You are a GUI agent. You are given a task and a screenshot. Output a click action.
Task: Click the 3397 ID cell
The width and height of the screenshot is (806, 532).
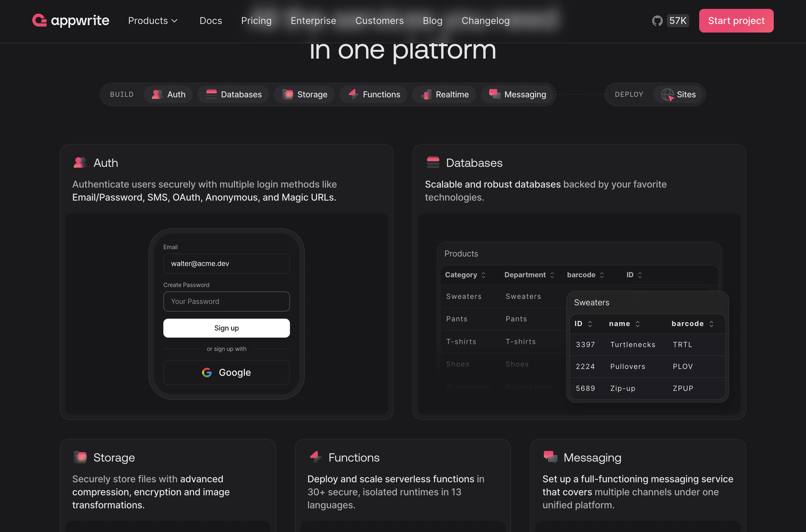point(585,345)
